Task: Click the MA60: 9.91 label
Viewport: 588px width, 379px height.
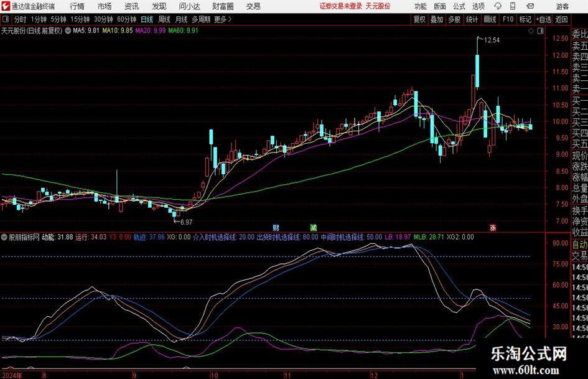Action: click(x=183, y=30)
